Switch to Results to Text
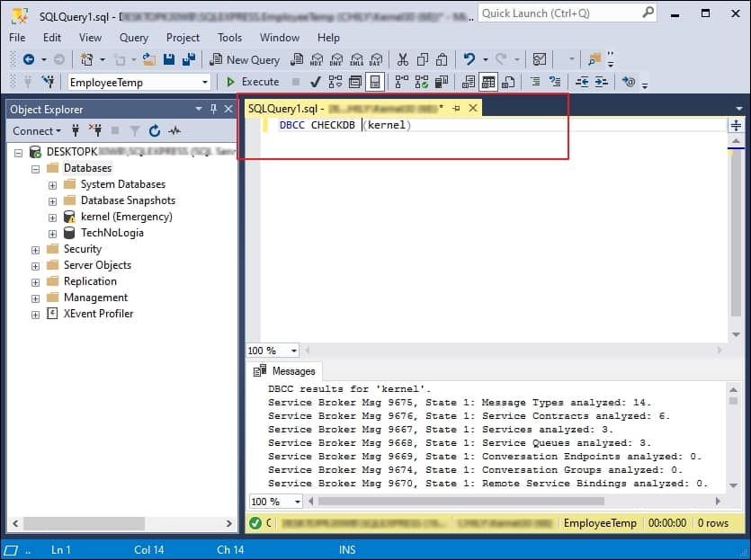This screenshot has height=560, width=751. (x=469, y=82)
